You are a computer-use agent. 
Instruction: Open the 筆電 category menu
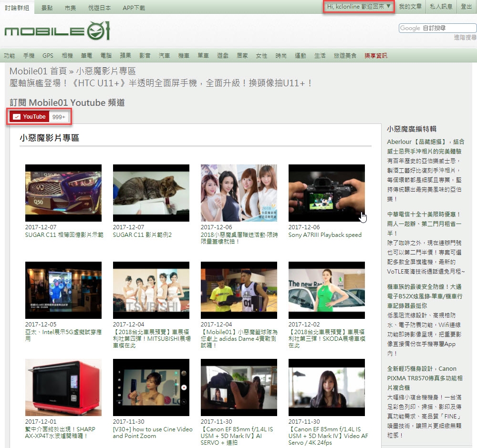click(x=87, y=56)
